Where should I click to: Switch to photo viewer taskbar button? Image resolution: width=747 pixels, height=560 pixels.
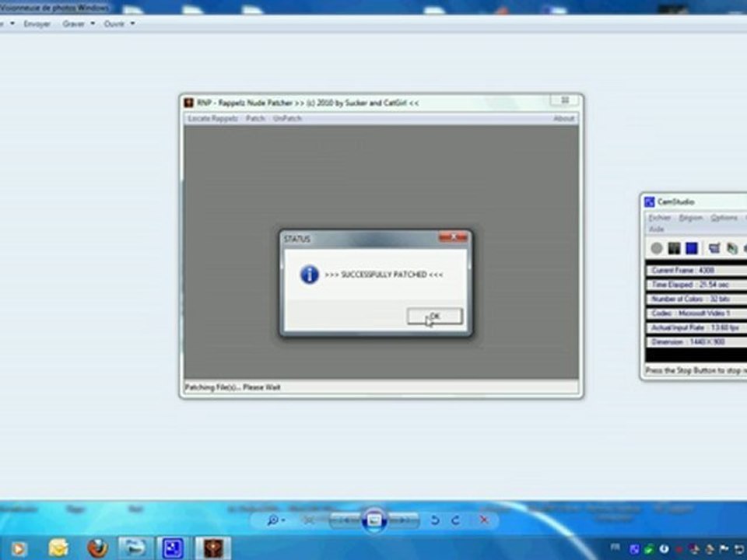(x=135, y=548)
